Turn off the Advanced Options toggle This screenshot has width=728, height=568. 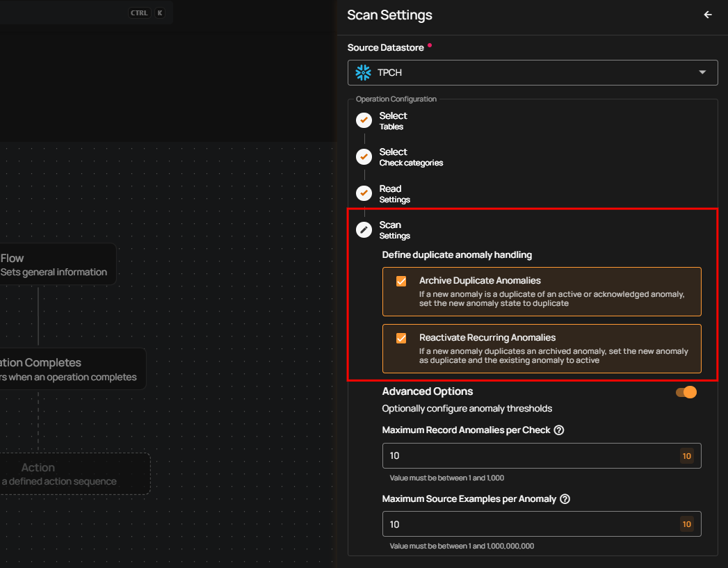coord(686,392)
